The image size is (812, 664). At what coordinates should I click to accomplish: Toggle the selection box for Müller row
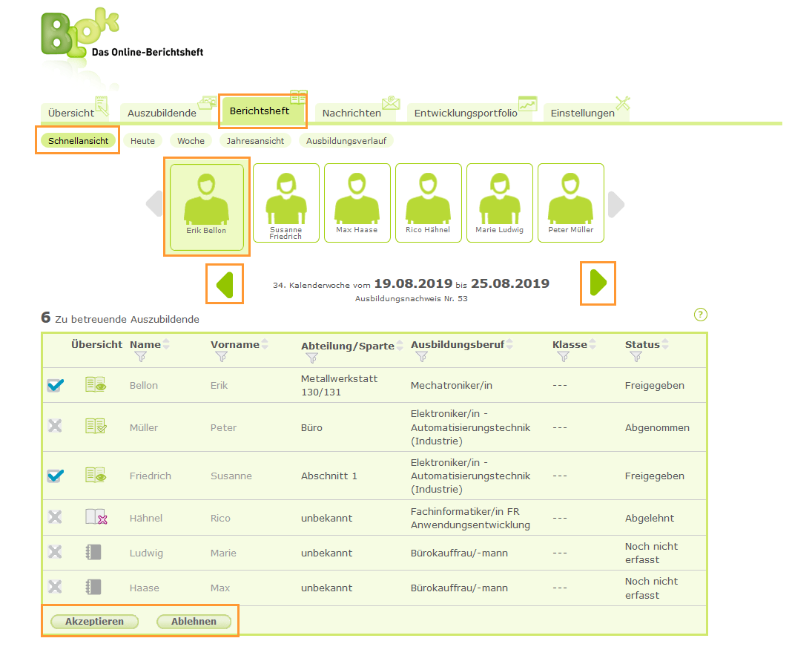pyautogui.click(x=55, y=427)
